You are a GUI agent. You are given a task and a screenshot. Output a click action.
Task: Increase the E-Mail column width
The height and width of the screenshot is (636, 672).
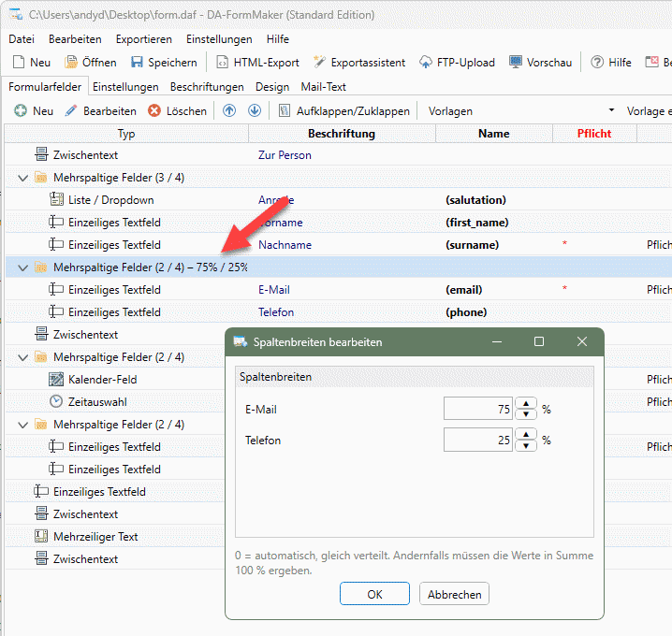(526, 403)
